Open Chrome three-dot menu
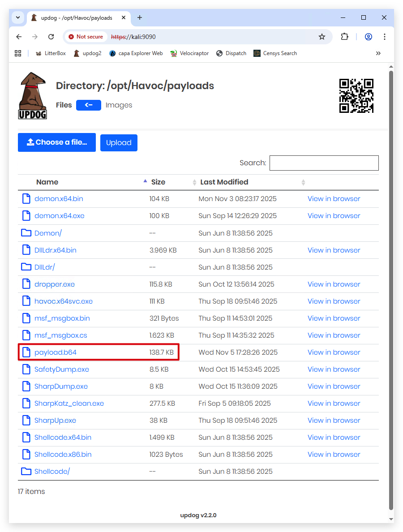 coord(384,37)
